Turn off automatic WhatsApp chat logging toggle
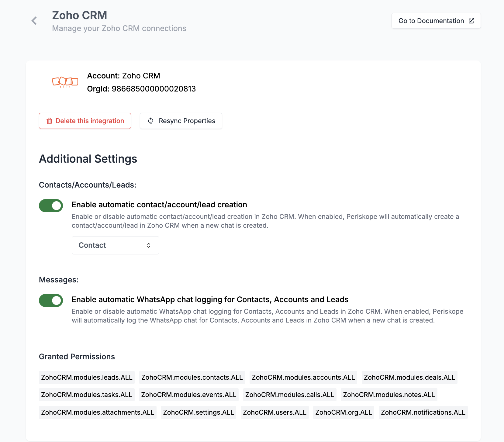The width and height of the screenshot is (504, 442). pyautogui.click(x=51, y=300)
